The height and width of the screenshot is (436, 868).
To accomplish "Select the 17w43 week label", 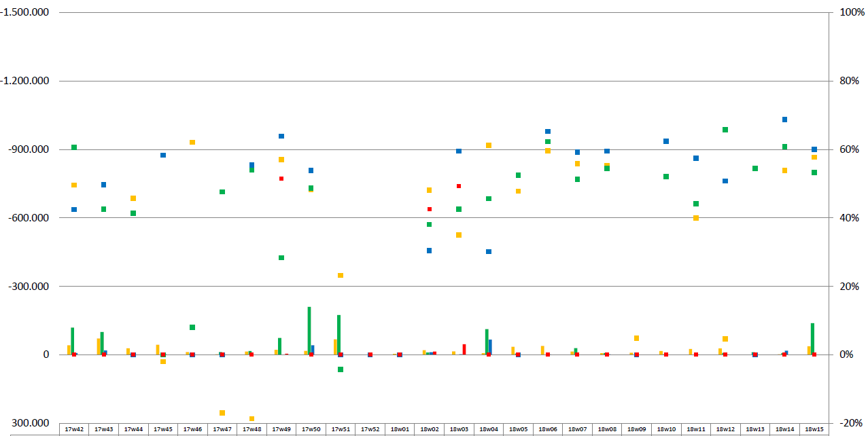I will pyautogui.click(x=104, y=429).
